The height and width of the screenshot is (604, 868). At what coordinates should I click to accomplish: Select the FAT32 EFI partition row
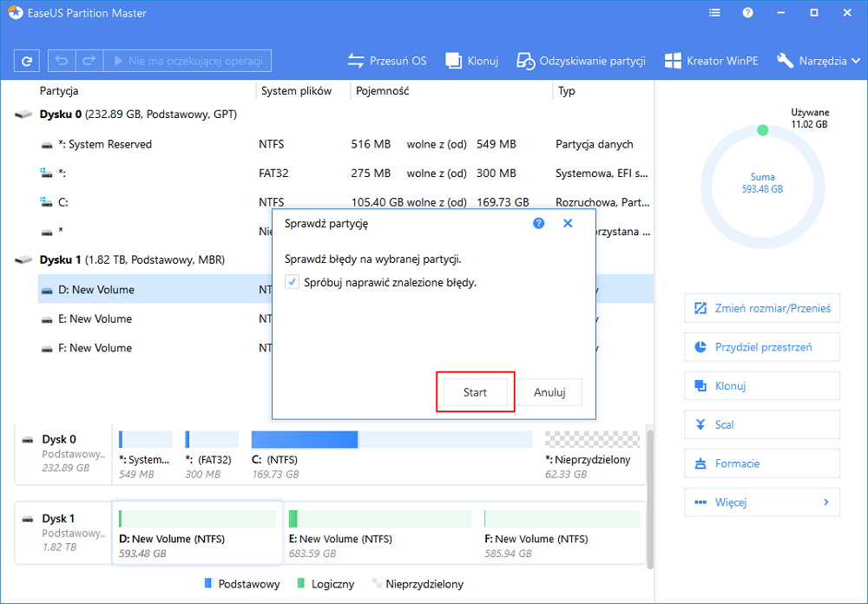point(345,174)
